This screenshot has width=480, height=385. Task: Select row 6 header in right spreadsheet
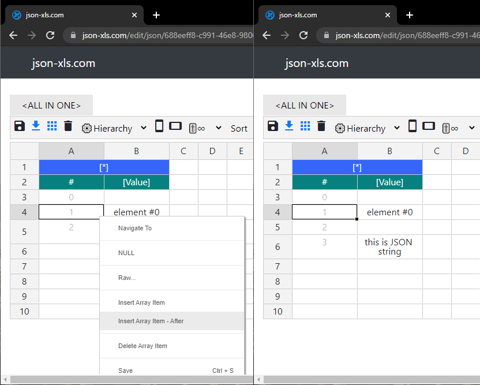[x=278, y=247]
